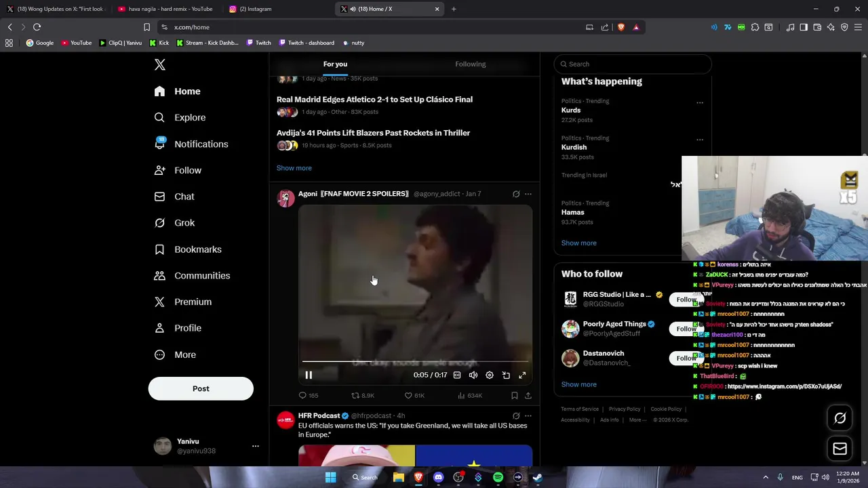Open account menu next to Yanivu
The height and width of the screenshot is (488, 868).
point(256,446)
